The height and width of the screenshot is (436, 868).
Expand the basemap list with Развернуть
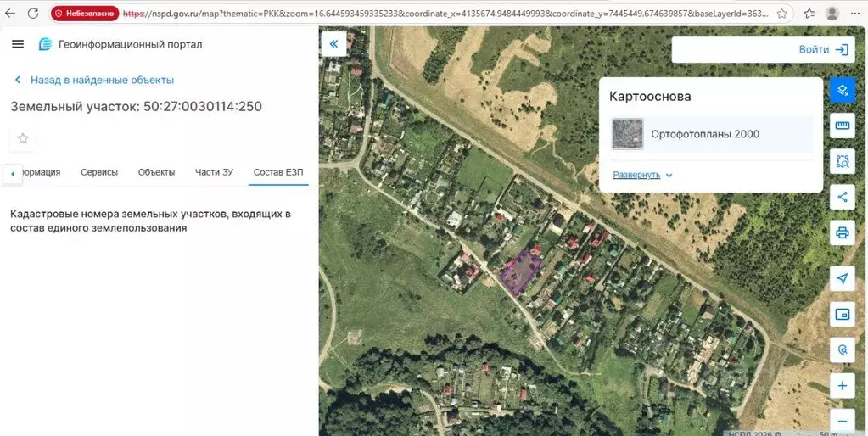click(636, 175)
